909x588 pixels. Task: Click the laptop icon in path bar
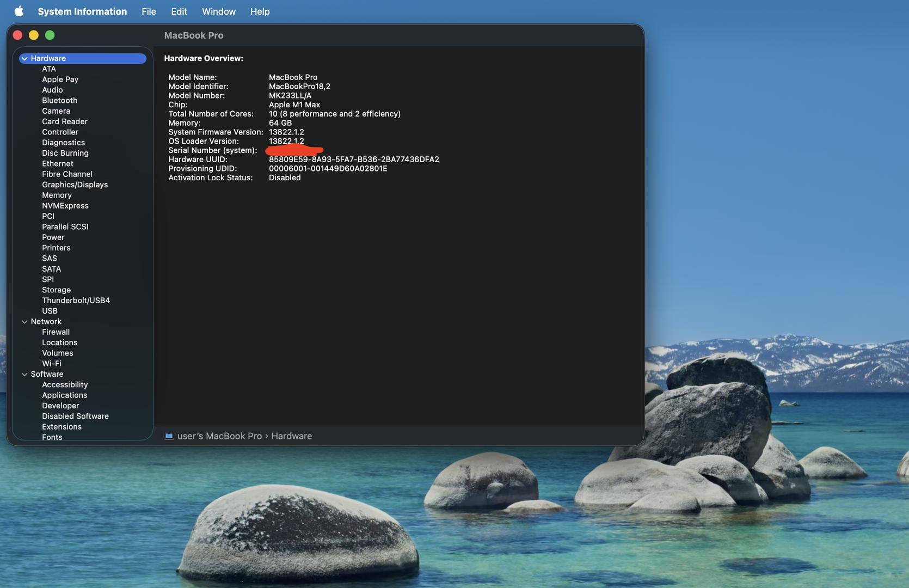(169, 436)
